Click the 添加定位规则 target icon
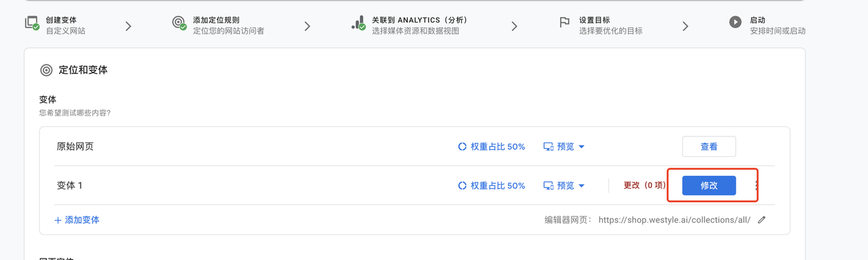Viewport: 868px width, 260px height. (179, 23)
